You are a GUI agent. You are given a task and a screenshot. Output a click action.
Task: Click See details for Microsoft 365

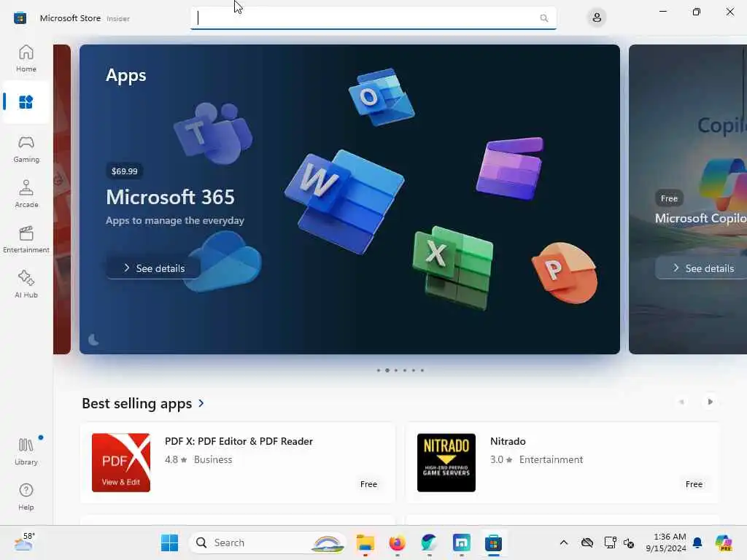coord(153,268)
